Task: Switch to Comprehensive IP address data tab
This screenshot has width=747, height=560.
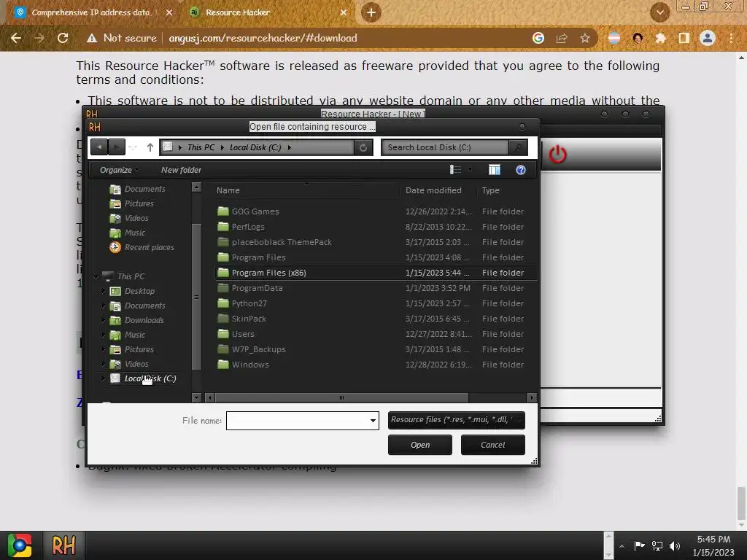Action: (91, 12)
